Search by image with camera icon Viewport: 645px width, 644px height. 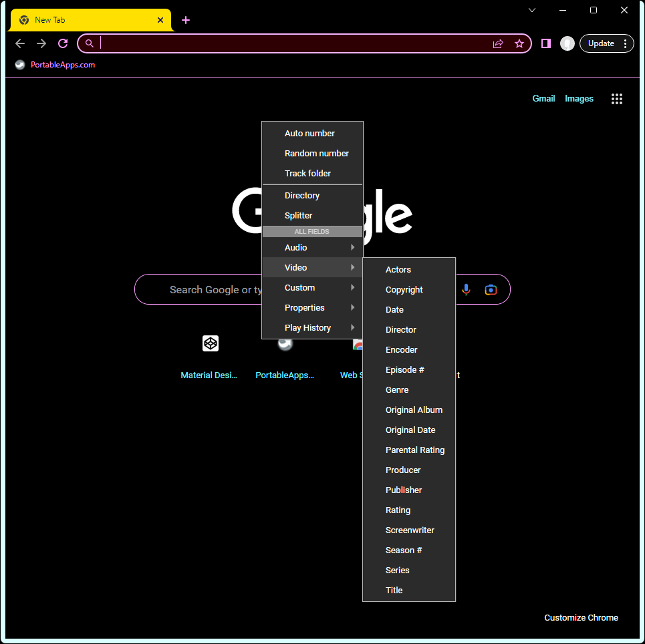[491, 289]
